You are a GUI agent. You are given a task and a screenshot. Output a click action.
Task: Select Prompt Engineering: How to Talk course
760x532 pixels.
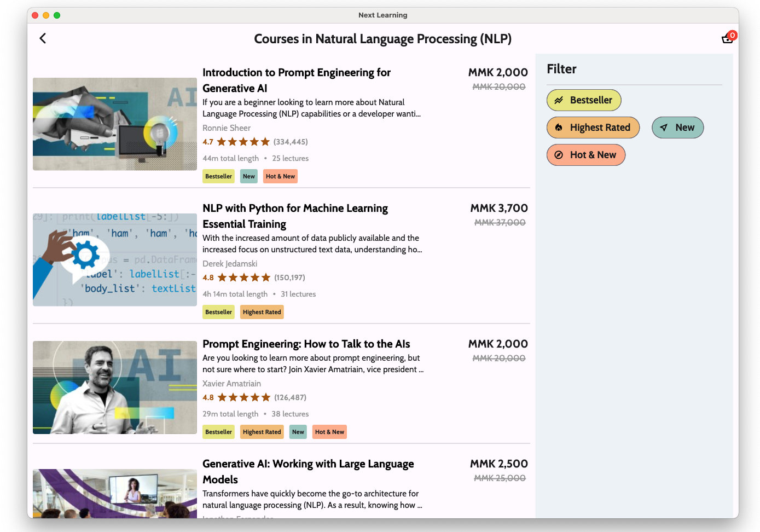[x=306, y=344]
